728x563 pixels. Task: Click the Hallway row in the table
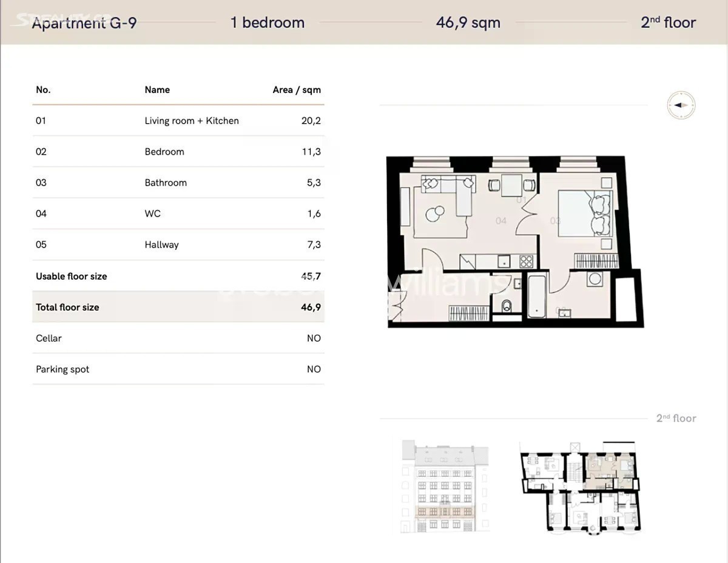click(x=178, y=244)
